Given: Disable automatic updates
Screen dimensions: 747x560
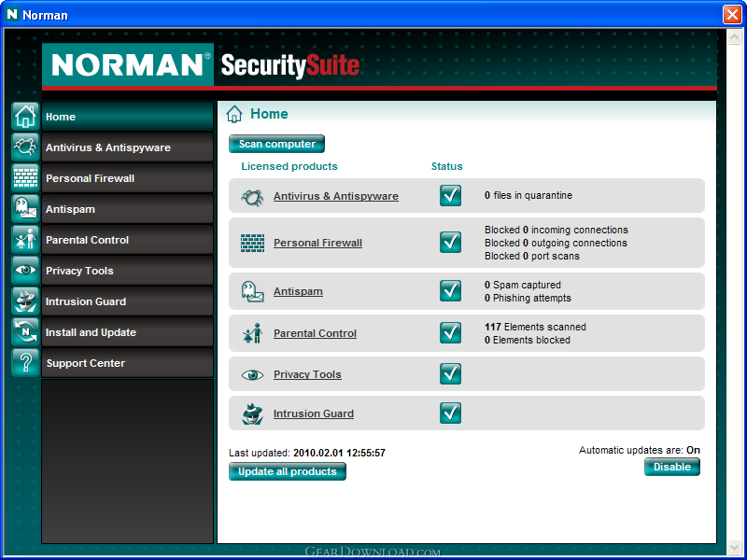Looking at the screenshot, I should pyautogui.click(x=672, y=467).
